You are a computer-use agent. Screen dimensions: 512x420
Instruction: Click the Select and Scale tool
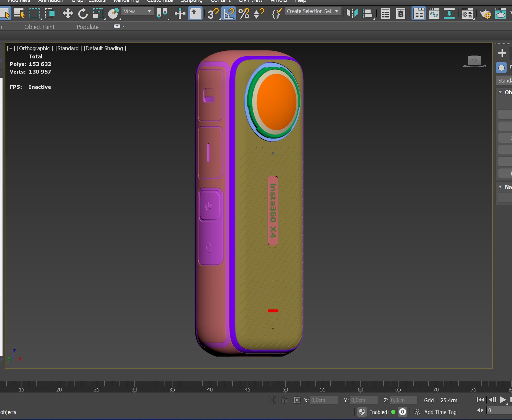click(98, 14)
